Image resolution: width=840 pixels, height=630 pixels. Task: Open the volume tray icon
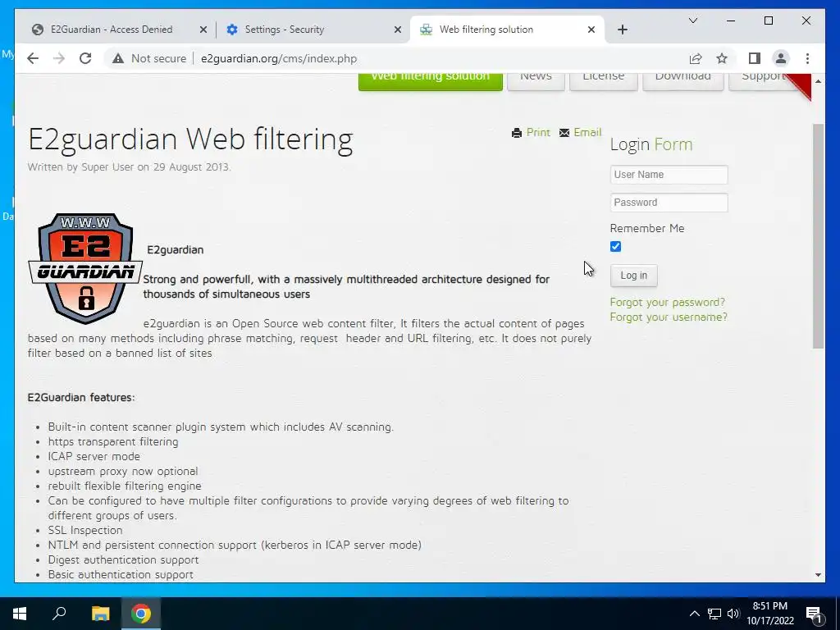click(x=733, y=614)
